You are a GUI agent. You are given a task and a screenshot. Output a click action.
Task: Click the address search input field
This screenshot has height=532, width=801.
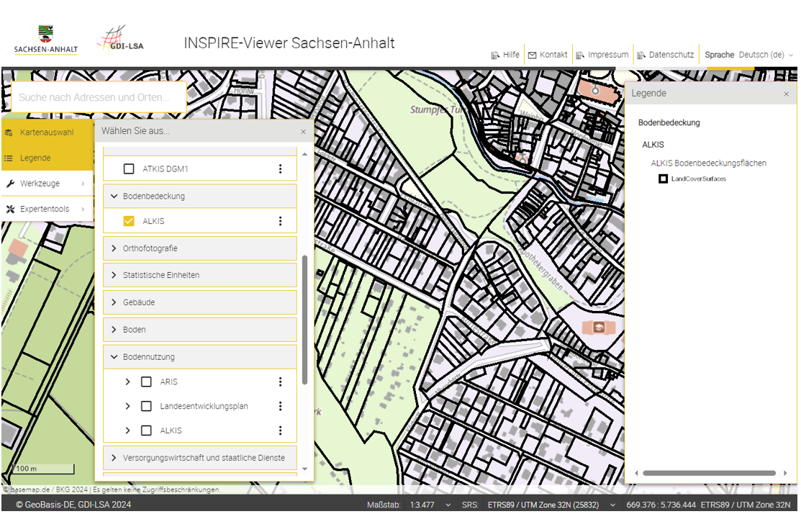[99, 97]
